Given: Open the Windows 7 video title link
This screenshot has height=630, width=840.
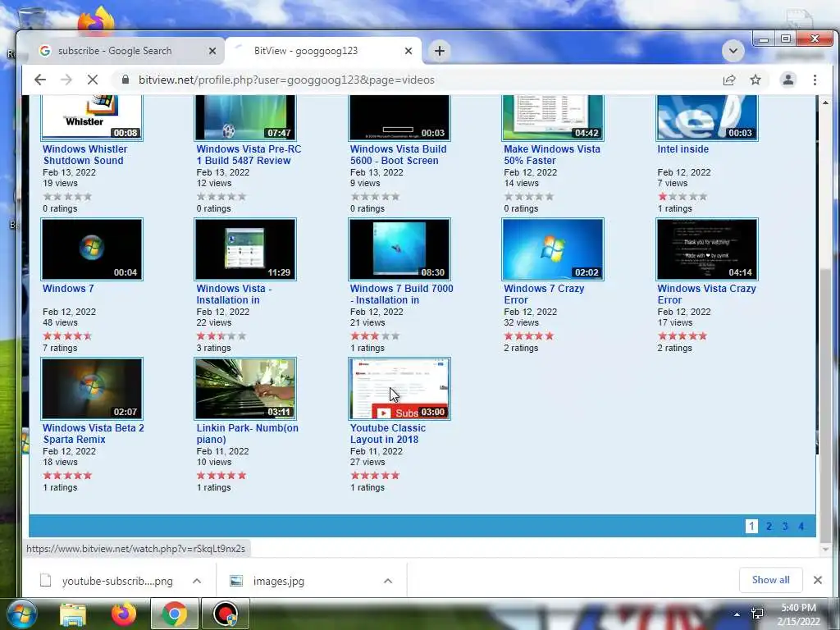Looking at the screenshot, I should pos(68,288).
